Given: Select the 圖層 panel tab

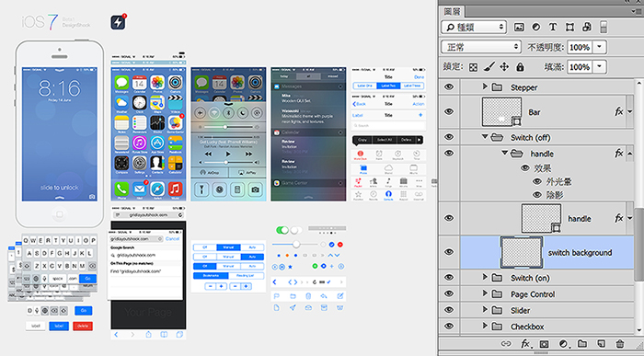Looking at the screenshot, I should click(453, 11).
